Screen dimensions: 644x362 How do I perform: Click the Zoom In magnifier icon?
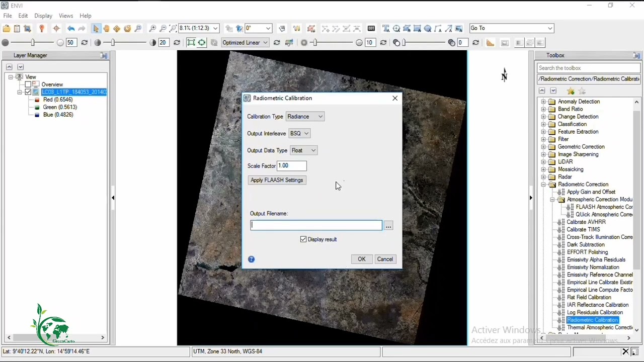point(152,29)
